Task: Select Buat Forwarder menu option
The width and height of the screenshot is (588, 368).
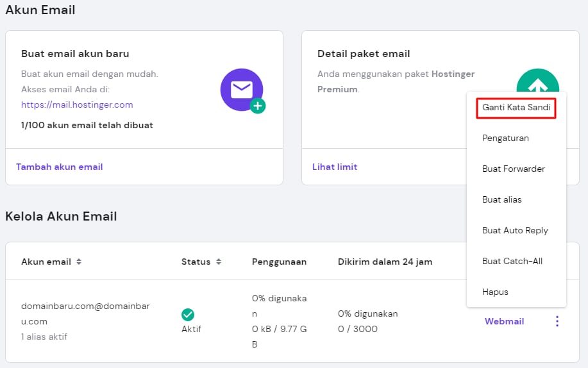Action: (514, 169)
